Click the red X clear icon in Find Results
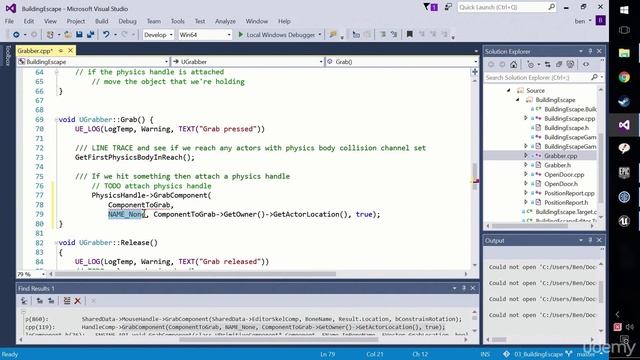This screenshot has width=640, height=360. coord(78,301)
